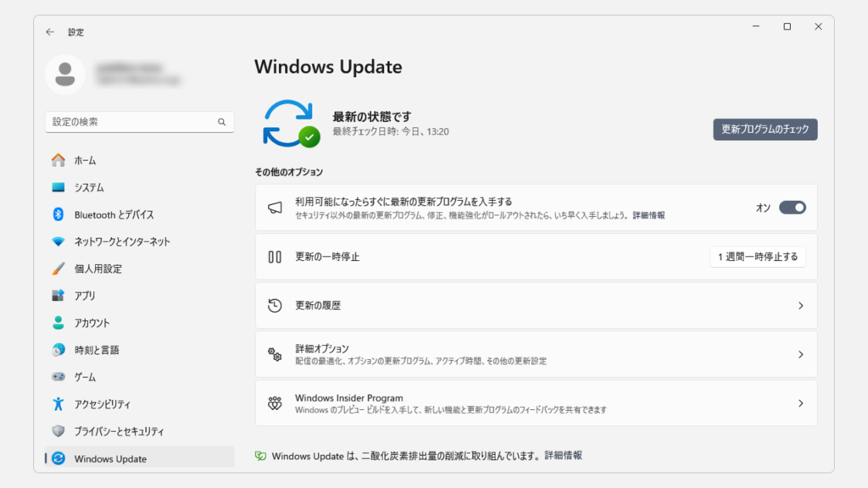Click the Accounts person icon
This screenshot has height=488, width=868.
pyautogui.click(x=58, y=323)
